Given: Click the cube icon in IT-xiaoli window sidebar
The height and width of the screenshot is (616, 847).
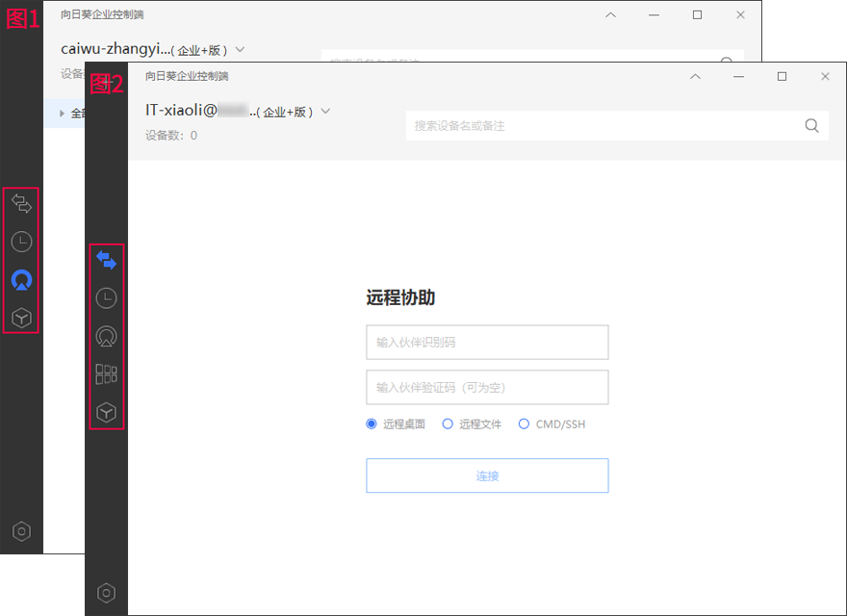Looking at the screenshot, I should coord(106,413).
